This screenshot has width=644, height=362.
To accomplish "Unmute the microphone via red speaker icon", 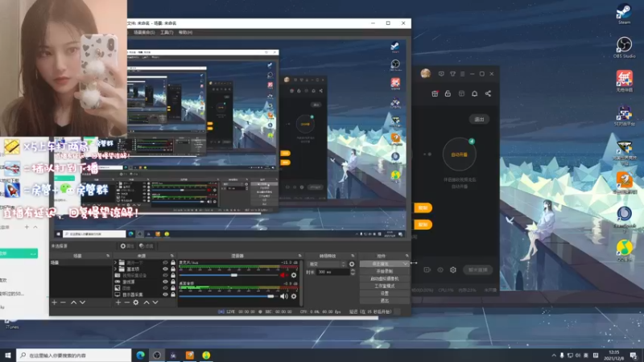I will tap(283, 275).
